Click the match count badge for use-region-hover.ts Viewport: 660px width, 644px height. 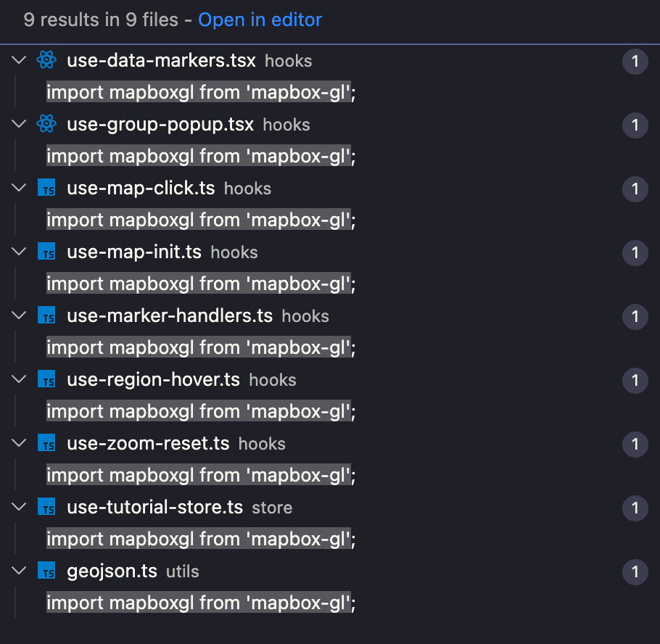coord(635,380)
